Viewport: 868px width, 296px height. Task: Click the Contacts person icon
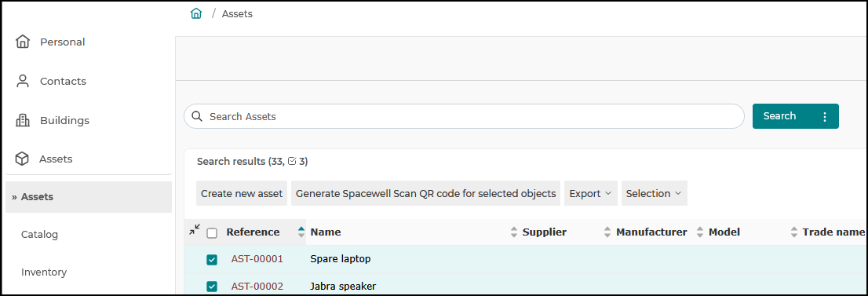click(22, 81)
